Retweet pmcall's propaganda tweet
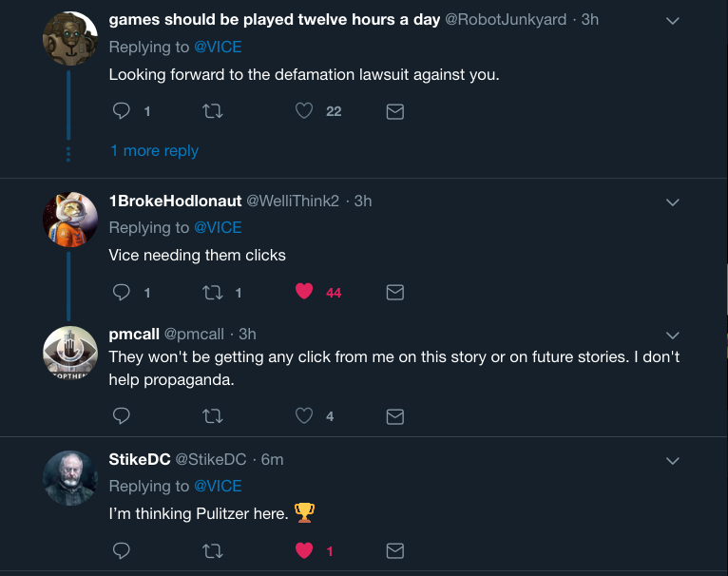Screen dimensions: 728x576 213,415
